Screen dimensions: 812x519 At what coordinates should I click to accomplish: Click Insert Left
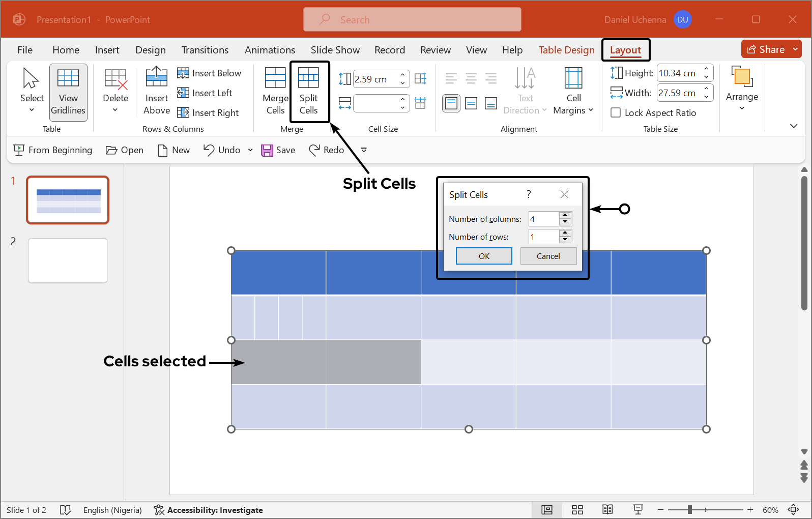tap(205, 93)
